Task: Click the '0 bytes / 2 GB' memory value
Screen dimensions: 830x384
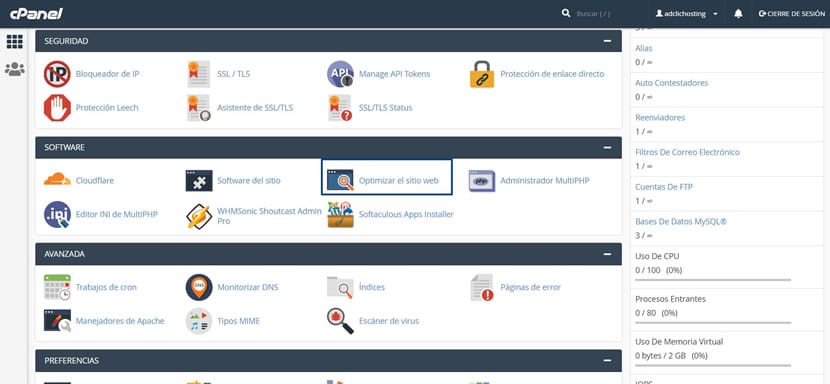Action: tap(661, 355)
